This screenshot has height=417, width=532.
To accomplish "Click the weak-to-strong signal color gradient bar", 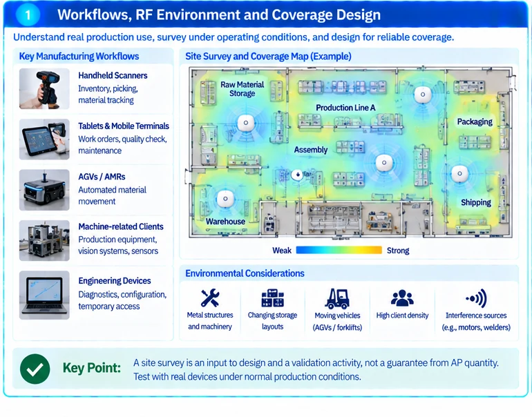I will 339,250.
